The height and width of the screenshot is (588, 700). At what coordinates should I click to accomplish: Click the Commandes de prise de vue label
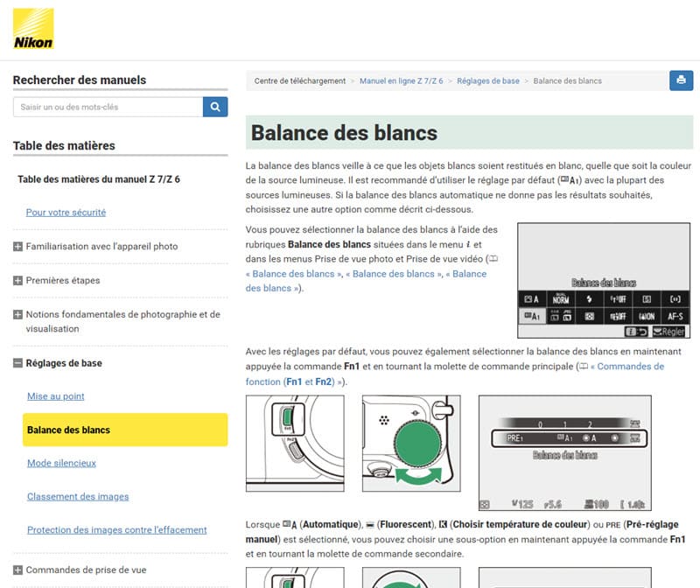click(86, 570)
